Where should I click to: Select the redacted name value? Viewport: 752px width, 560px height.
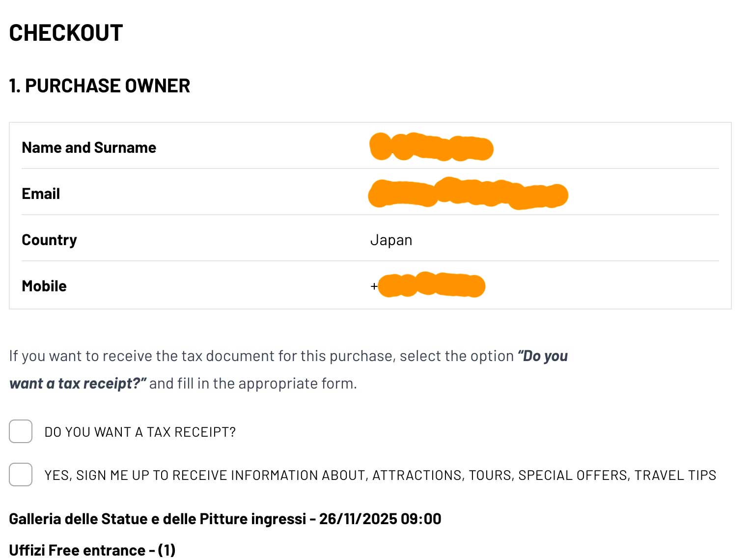431,147
